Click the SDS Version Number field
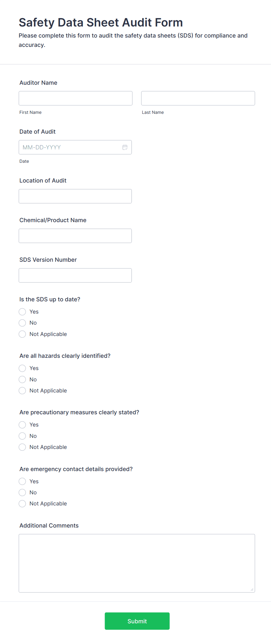This screenshot has height=644, width=271. point(75,275)
